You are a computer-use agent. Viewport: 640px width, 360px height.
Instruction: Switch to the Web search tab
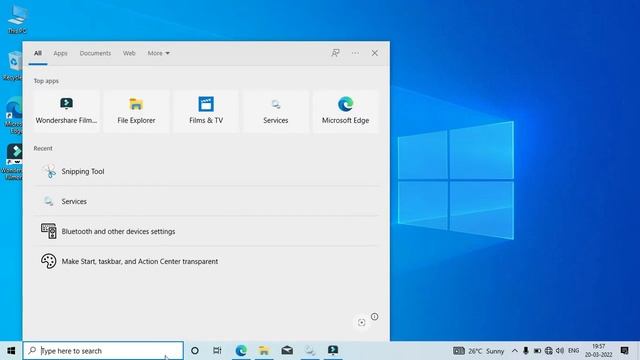pyautogui.click(x=129, y=53)
